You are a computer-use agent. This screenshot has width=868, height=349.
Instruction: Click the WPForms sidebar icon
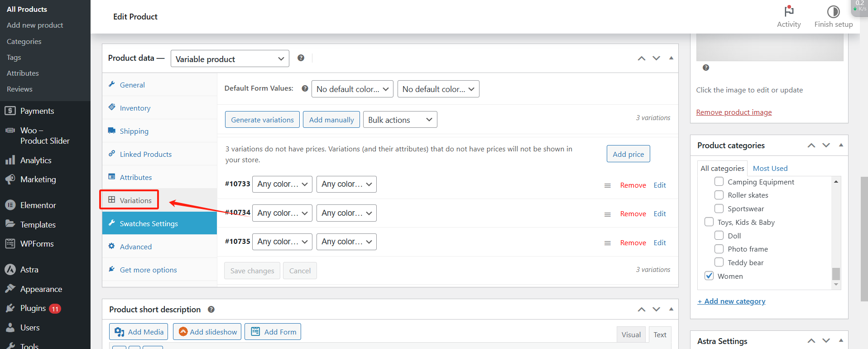(10, 244)
